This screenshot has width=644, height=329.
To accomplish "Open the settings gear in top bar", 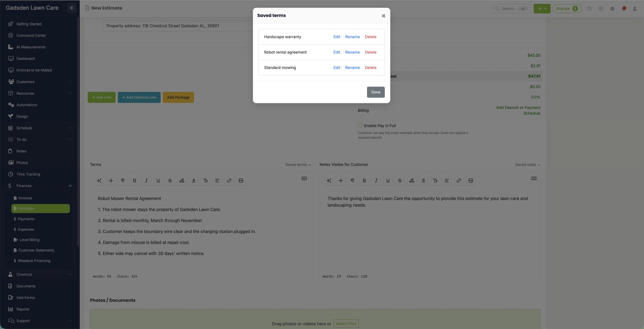I will (x=612, y=8).
